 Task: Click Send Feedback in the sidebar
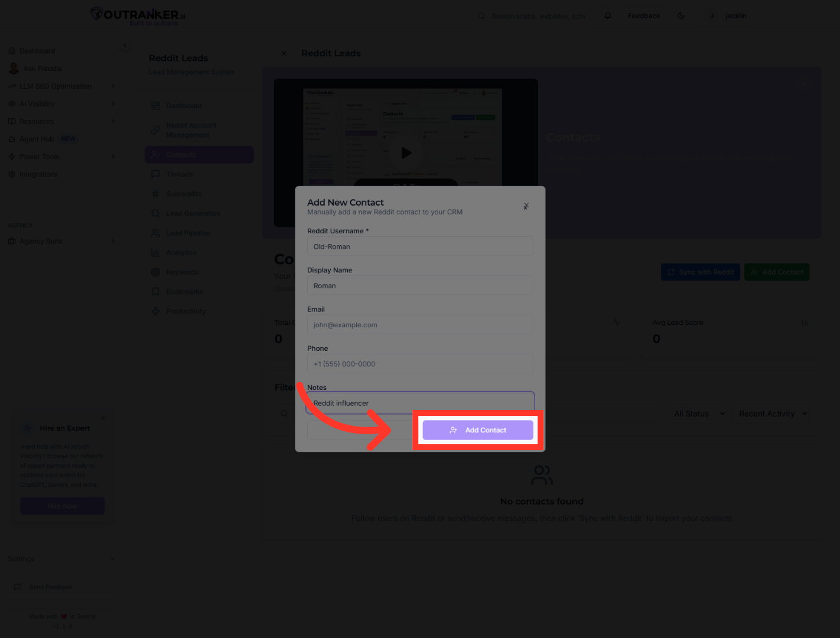coord(44,587)
